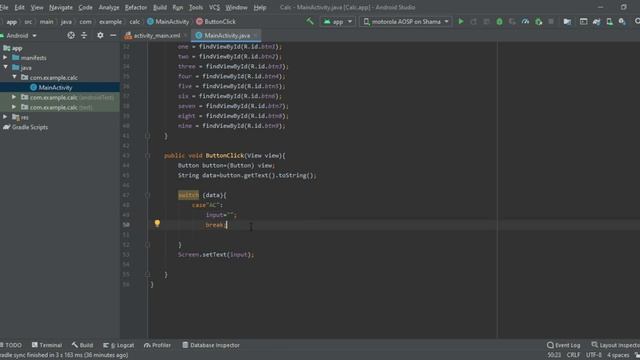Click the Stop square icon in toolbar
The image size is (640, 360).
551,22
